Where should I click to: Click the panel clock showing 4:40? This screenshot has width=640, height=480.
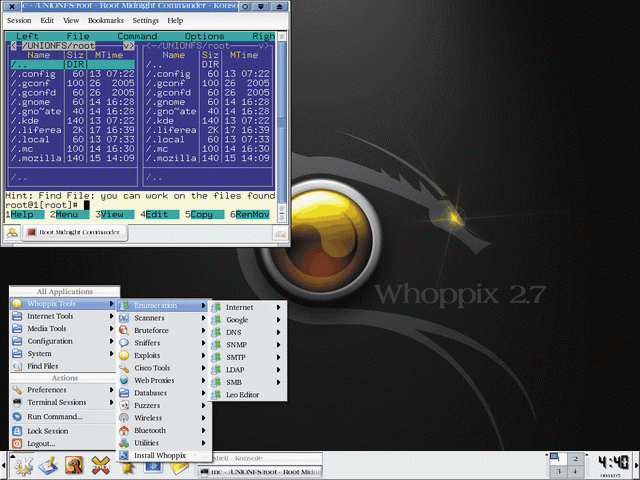point(614,462)
